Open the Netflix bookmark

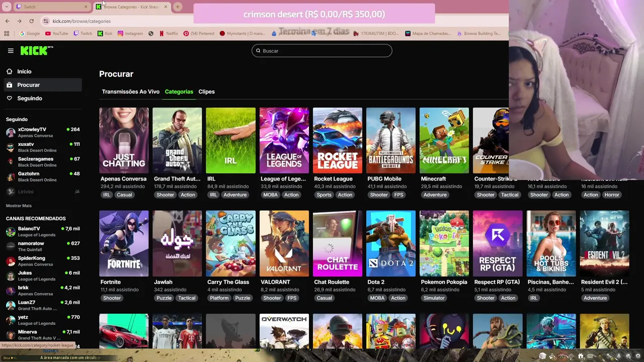169,34
